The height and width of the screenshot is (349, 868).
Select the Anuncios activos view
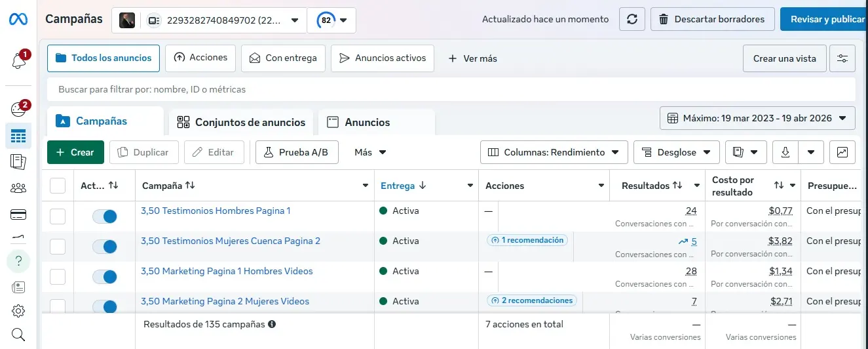383,58
